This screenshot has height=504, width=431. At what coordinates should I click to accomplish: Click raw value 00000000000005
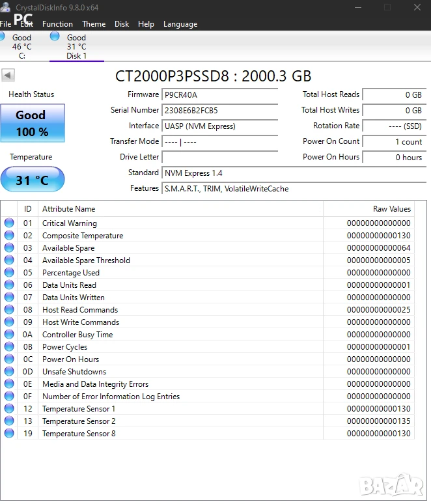(379, 260)
